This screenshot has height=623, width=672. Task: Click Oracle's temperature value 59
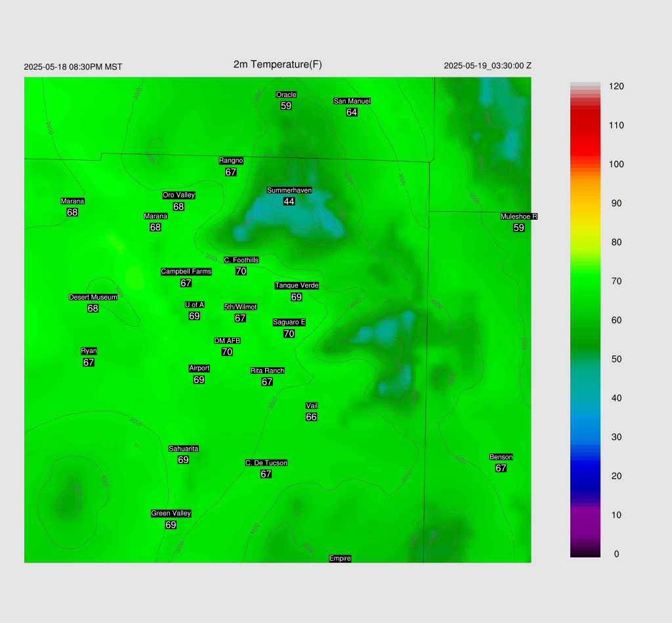[286, 106]
